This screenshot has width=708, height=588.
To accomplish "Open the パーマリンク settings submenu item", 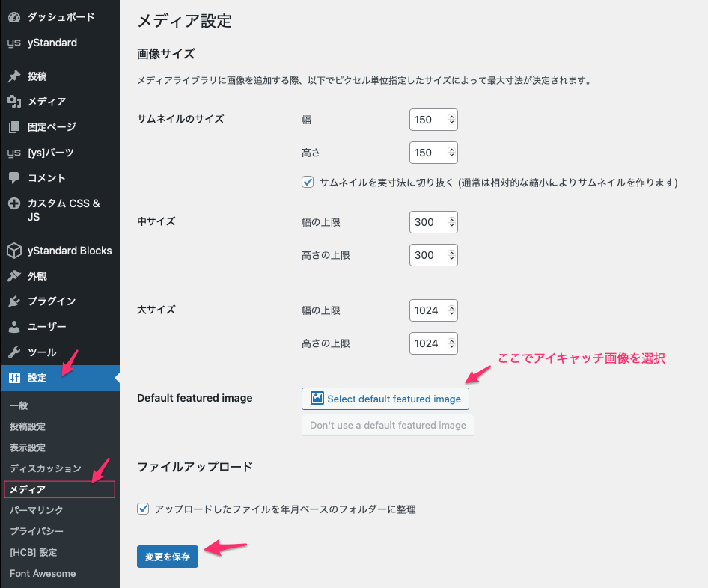I will (x=37, y=510).
